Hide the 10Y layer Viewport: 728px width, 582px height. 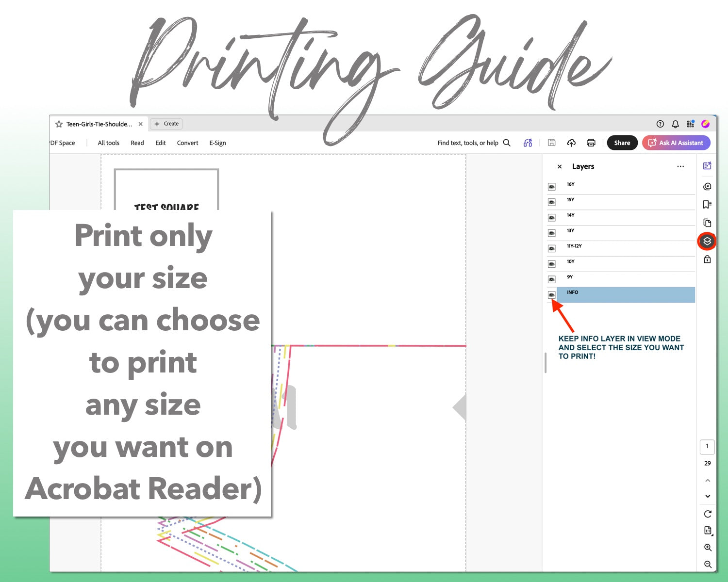pos(551,264)
